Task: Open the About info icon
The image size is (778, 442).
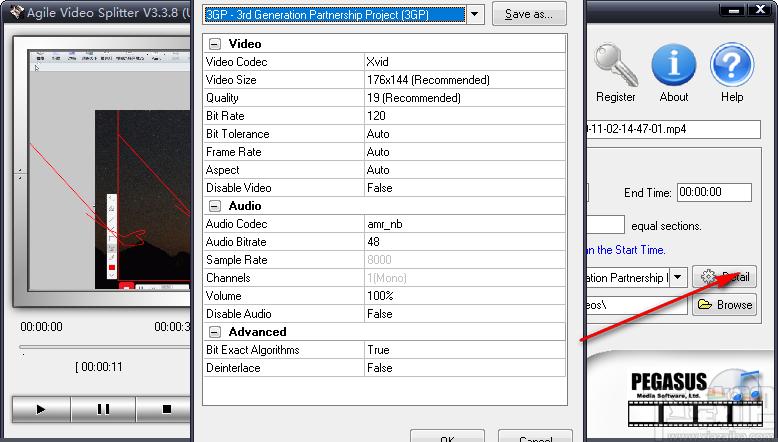Action: pos(673,65)
